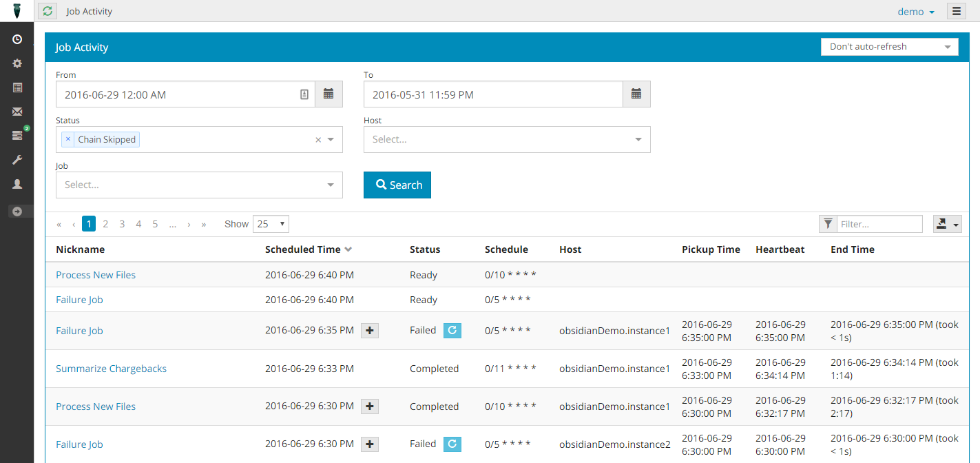Open the From date calendar picker
Viewport: 980px width, 463px height.
(x=329, y=94)
